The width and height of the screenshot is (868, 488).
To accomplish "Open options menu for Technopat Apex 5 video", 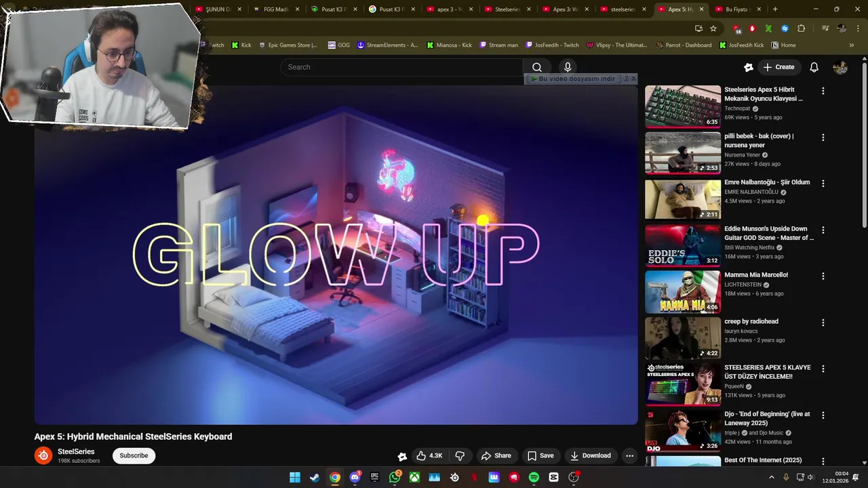I will pyautogui.click(x=823, y=90).
